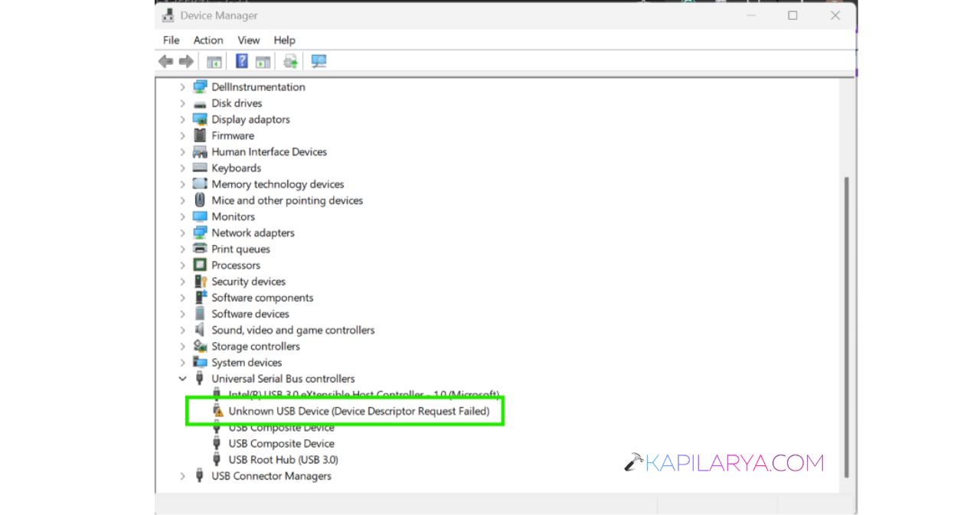Click the System devices icon

(x=200, y=362)
